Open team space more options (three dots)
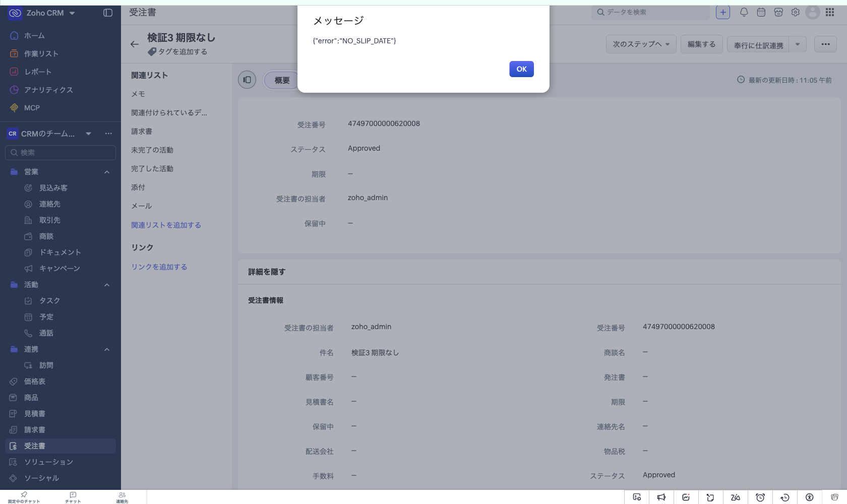 tap(108, 134)
